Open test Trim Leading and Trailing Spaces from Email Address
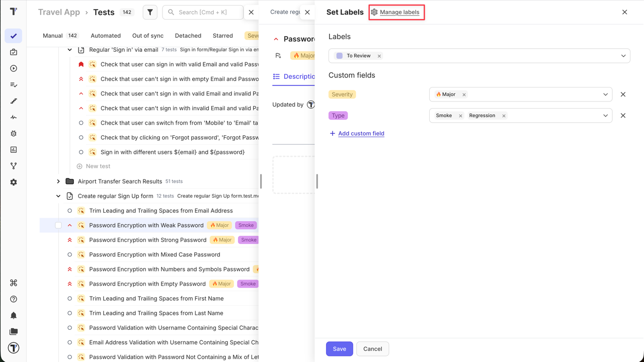This screenshot has width=644, height=362. point(161,211)
